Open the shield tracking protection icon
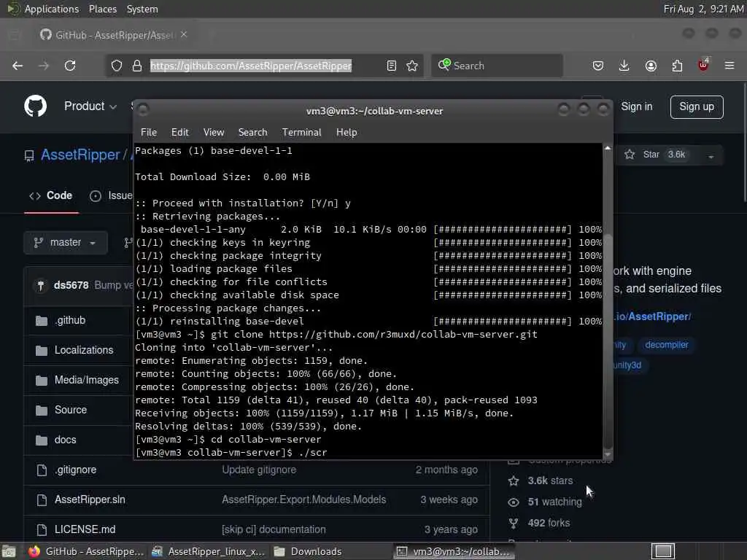Image resolution: width=747 pixels, height=560 pixels. pyautogui.click(x=117, y=66)
